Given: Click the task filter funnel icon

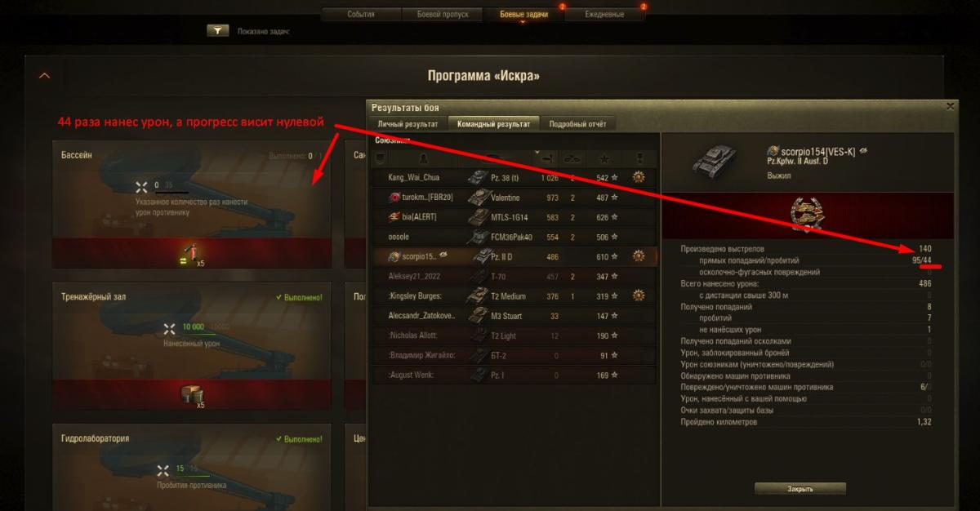Looking at the screenshot, I should (217, 30).
